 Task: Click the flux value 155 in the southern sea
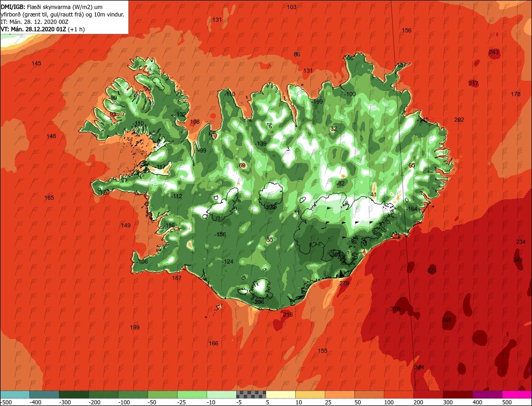tap(323, 351)
